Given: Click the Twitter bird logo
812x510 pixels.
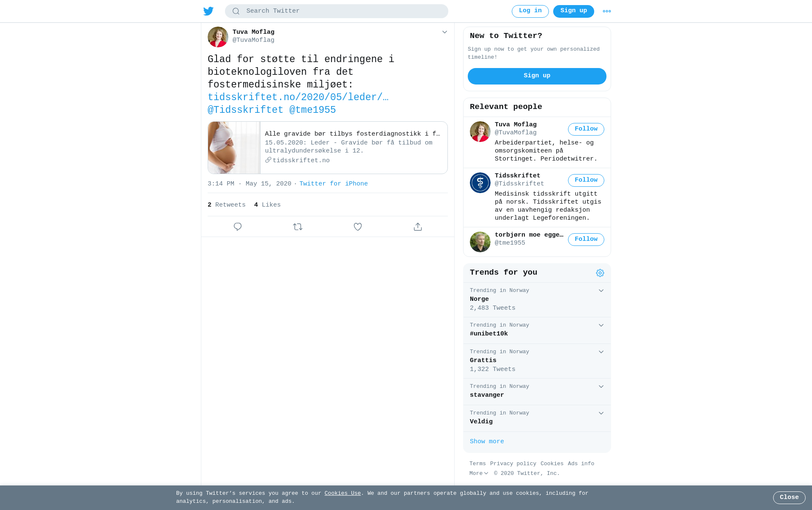Looking at the screenshot, I should coord(208,11).
